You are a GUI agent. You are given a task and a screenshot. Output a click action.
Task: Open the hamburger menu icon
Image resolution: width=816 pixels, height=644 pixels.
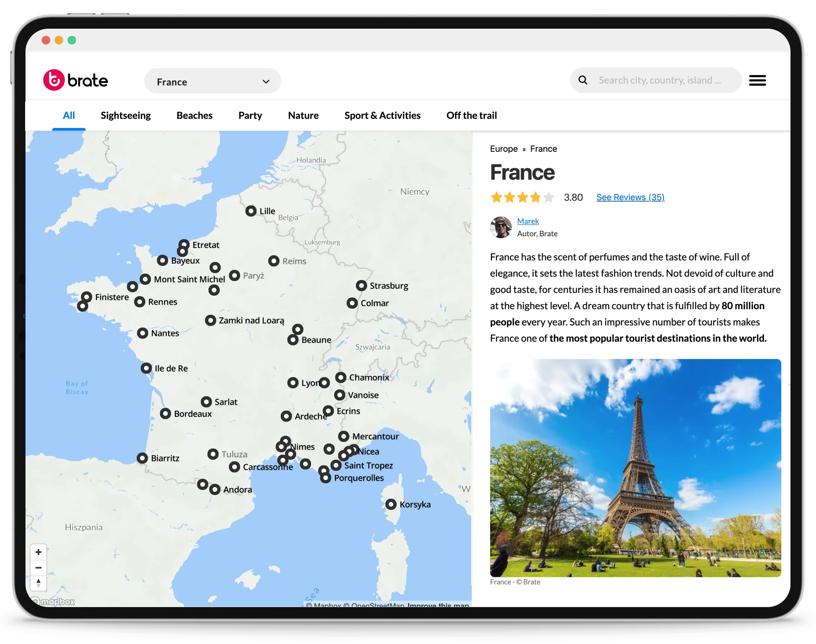757,80
